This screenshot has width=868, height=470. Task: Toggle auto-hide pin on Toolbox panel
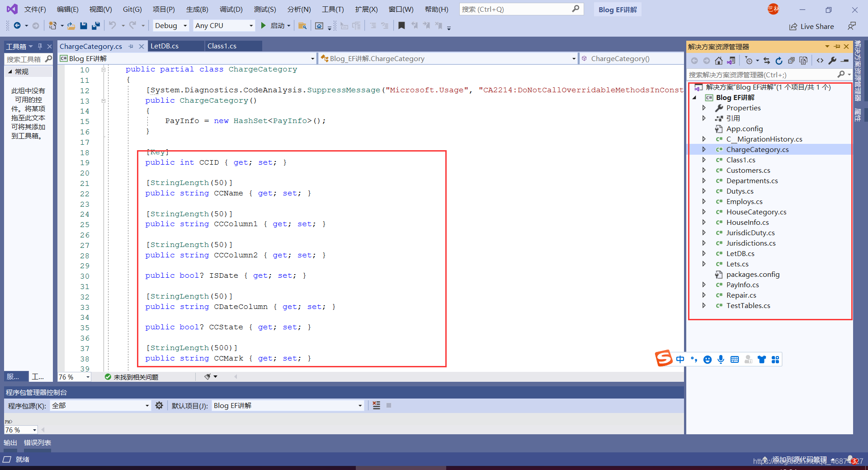[40, 46]
